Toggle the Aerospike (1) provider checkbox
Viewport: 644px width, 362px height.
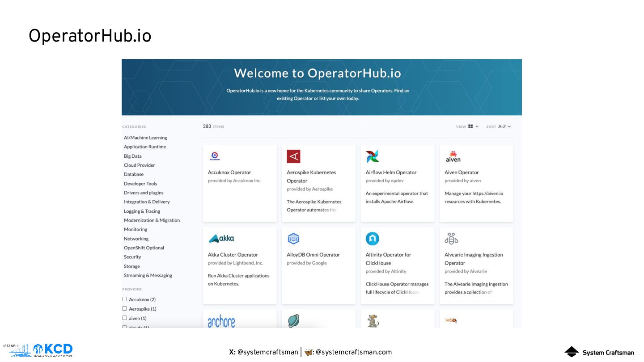pyautogui.click(x=124, y=308)
